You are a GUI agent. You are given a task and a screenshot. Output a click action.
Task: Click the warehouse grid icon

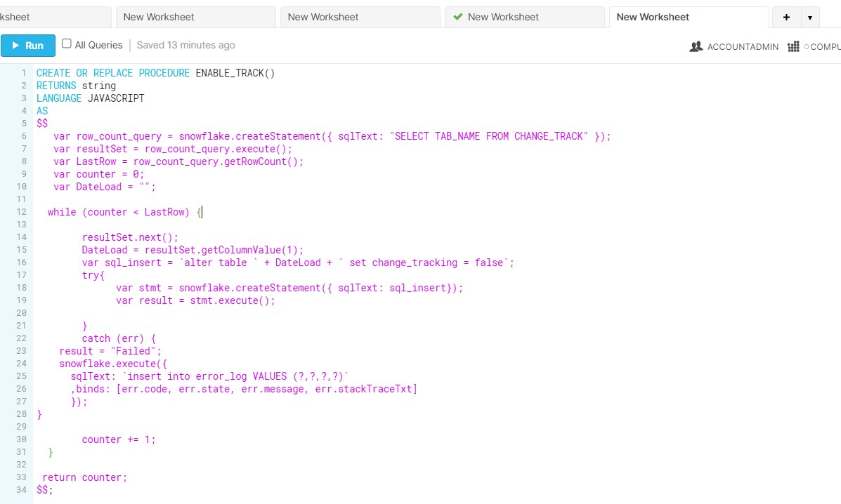(793, 46)
